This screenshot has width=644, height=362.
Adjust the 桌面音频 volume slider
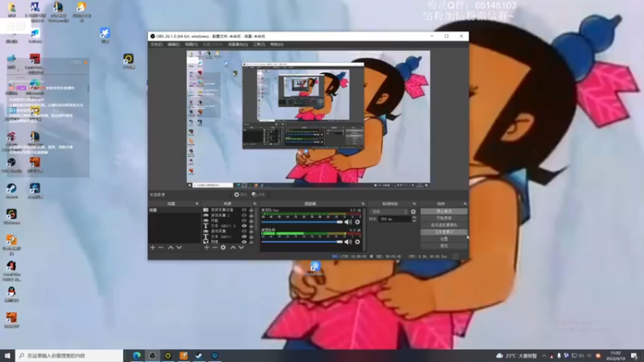302,242
